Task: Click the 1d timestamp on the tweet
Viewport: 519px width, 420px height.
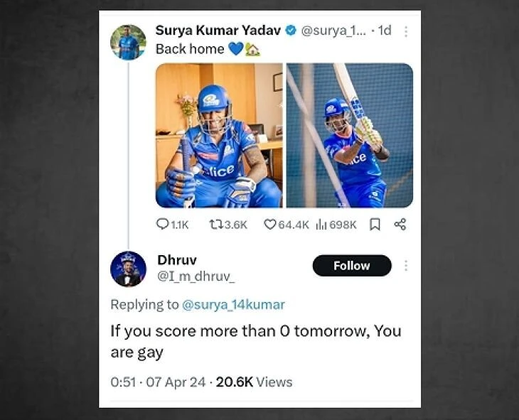Action: [x=385, y=31]
